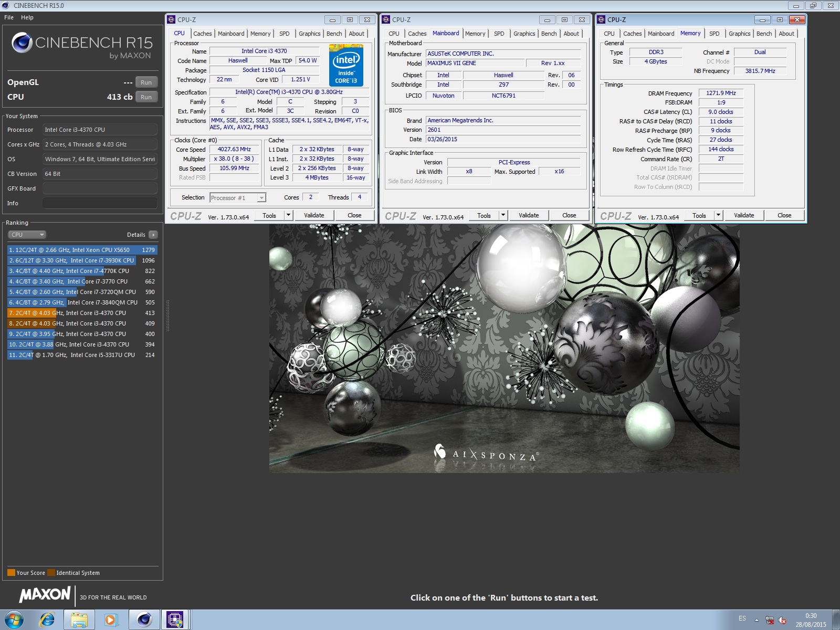Run the OpenGL benchmark
Image resolution: width=840 pixels, height=630 pixels.
pyautogui.click(x=146, y=82)
